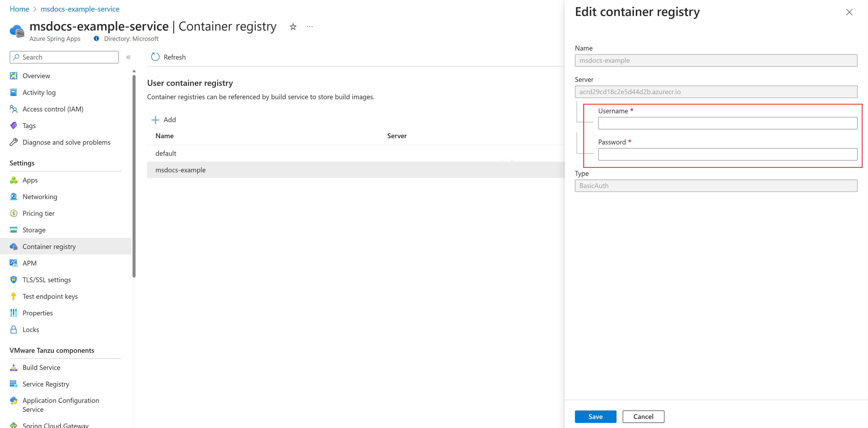
Task: Click the Add label in registry list
Action: coord(169,120)
